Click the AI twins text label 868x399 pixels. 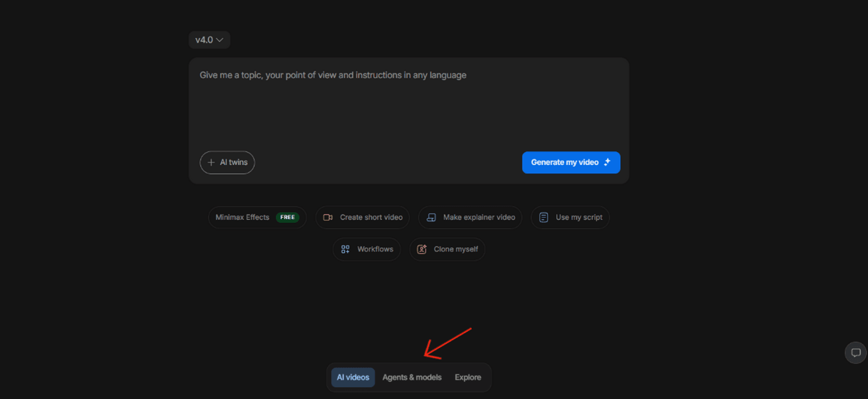click(234, 163)
